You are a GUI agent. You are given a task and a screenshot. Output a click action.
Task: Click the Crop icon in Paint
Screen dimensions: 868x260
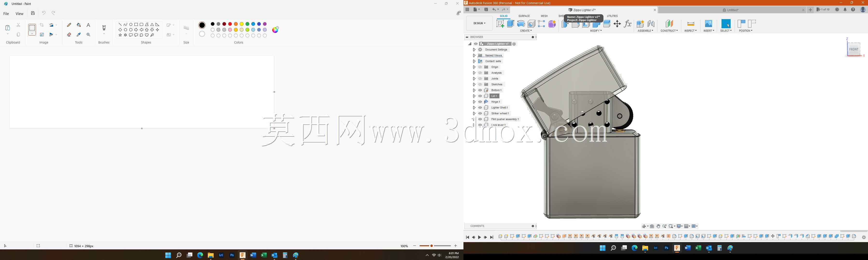[x=42, y=25]
